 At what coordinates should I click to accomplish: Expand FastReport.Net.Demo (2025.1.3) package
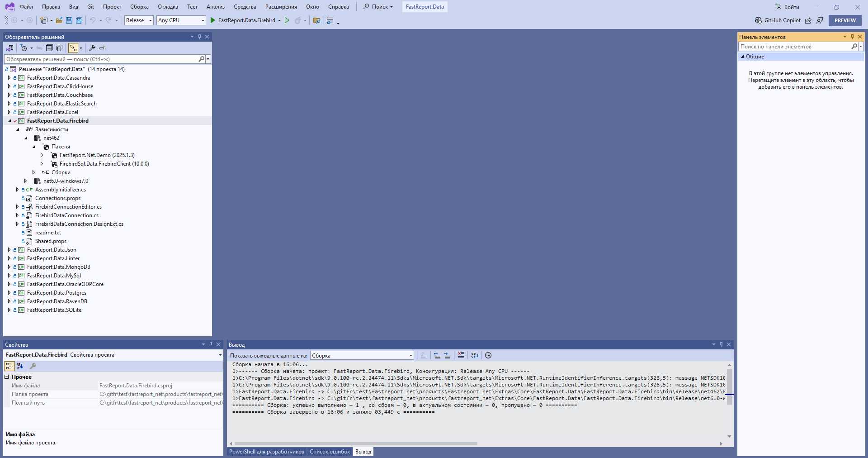[x=42, y=155]
